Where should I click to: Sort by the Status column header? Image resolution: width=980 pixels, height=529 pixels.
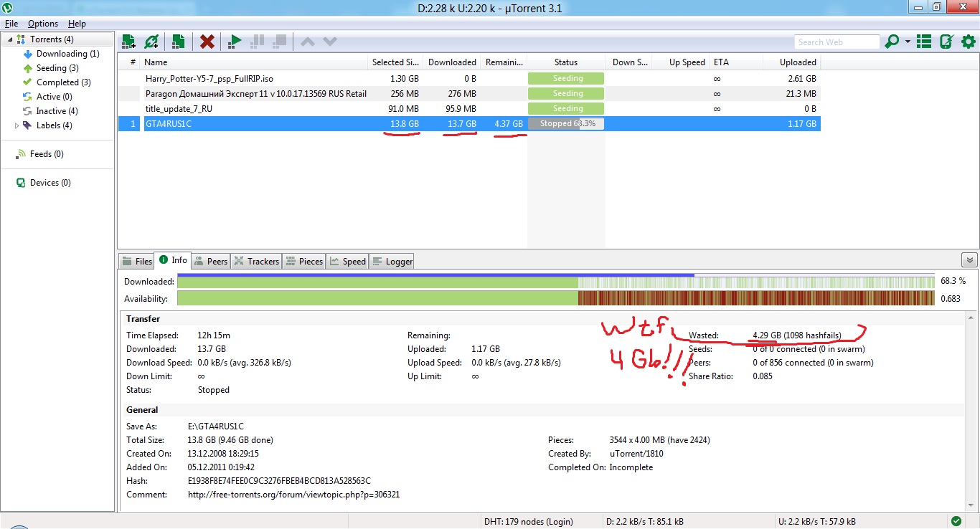pyautogui.click(x=566, y=62)
